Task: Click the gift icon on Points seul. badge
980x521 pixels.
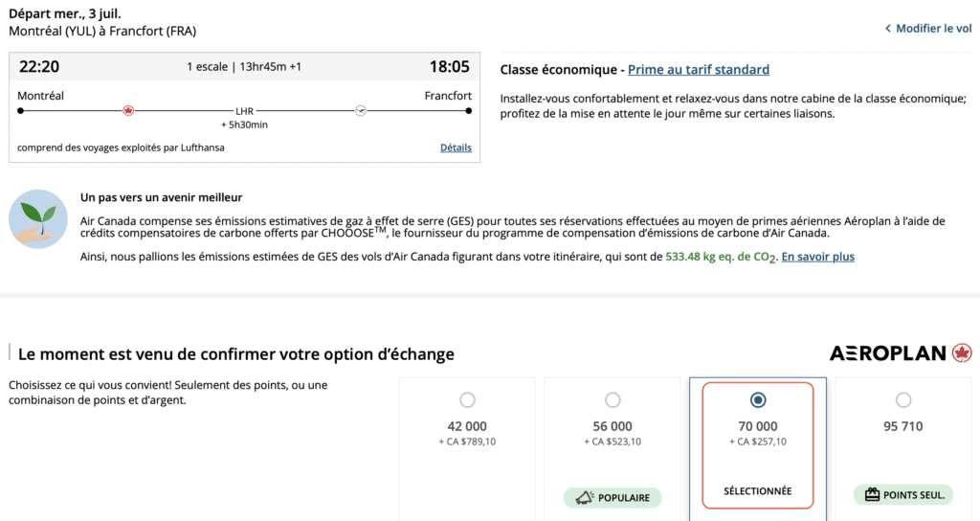Action: click(x=872, y=495)
